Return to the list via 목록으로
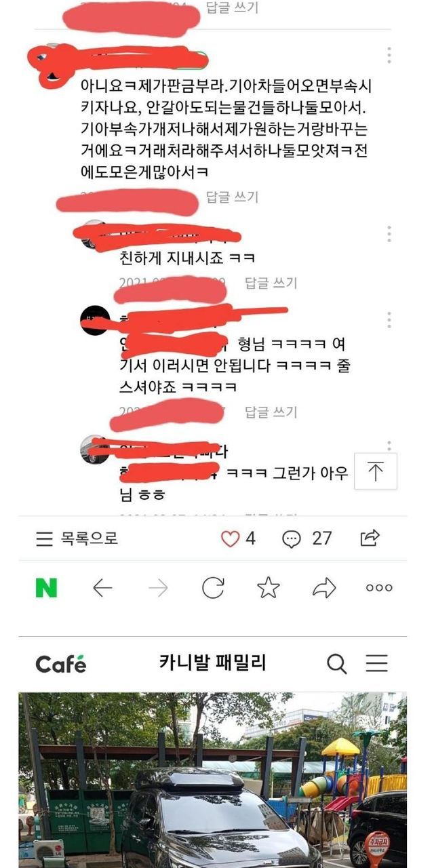The width and height of the screenshot is (434, 868). [x=77, y=539]
